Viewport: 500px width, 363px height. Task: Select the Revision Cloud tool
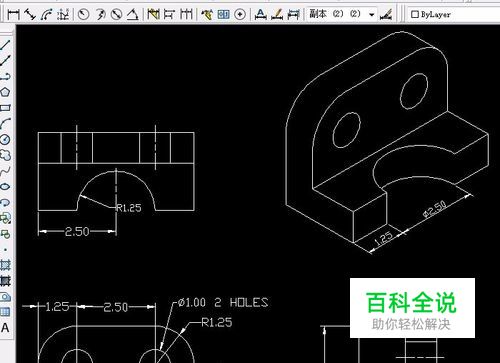[5, 155]
